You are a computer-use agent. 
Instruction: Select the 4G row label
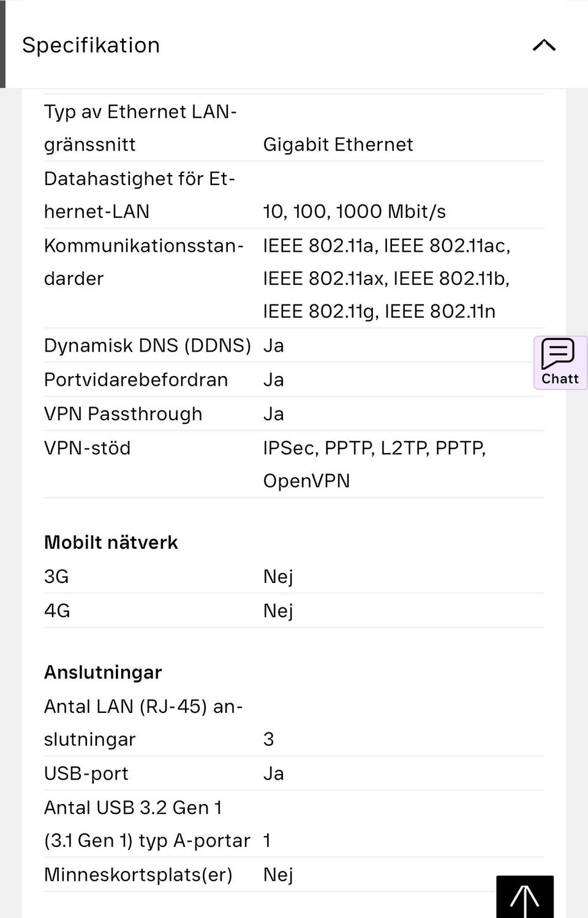pyautogui.click(x=57, y=611)
